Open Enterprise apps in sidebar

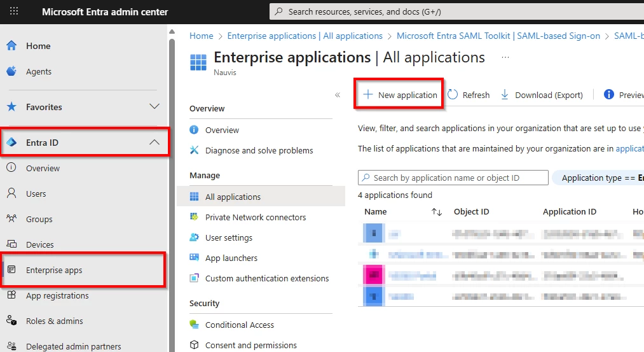pyautogui.click(x=84, y=270)
